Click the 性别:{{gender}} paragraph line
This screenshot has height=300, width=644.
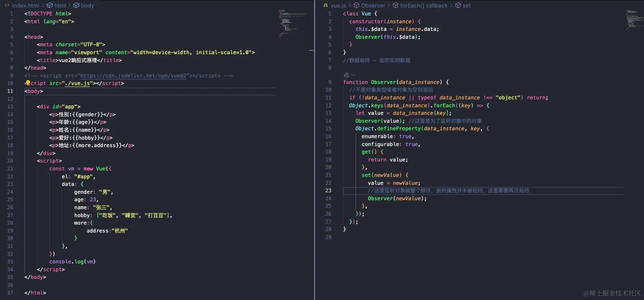coord(82,114)
